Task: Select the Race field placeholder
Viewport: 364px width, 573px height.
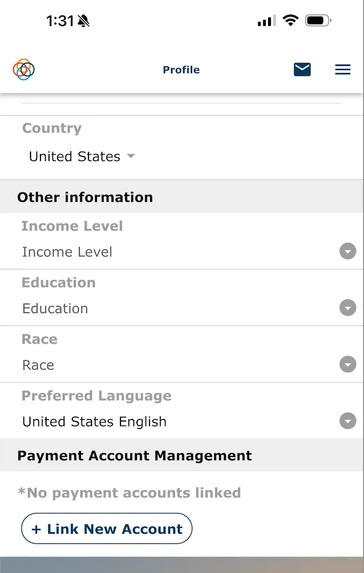Action: click(x=38, y=365)
